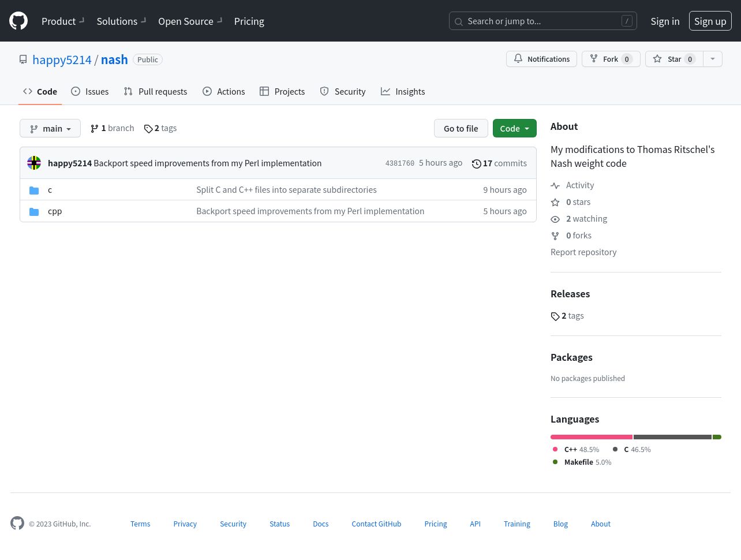Open the dropdown arrow next to Star
Image resolution: width=741 pixels, height=560 pixels.
[713, 59]
